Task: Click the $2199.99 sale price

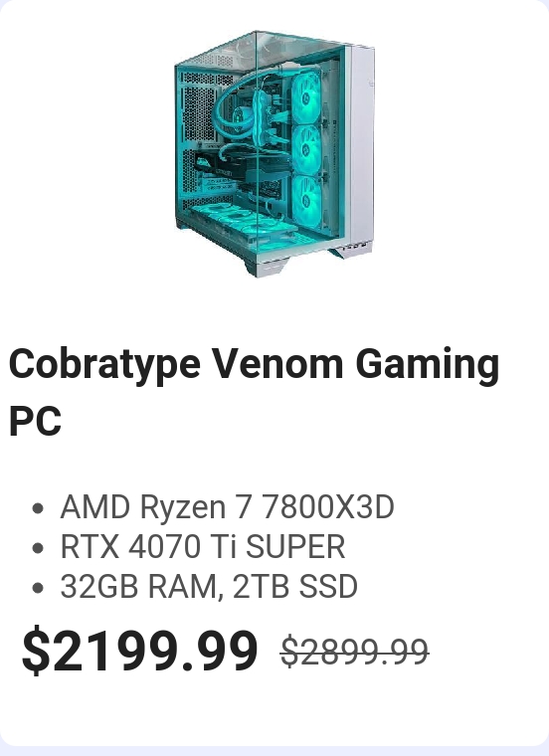Action: [x=140, y=650]
